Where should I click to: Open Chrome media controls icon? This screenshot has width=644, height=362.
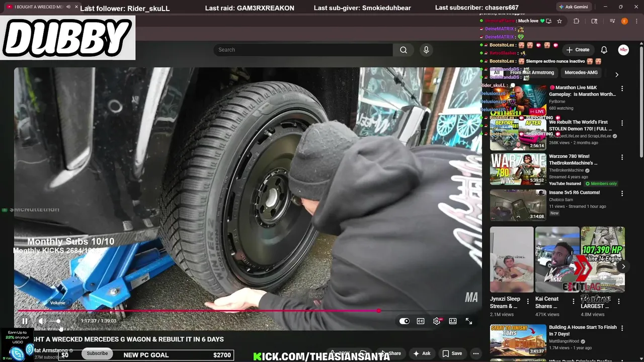(x=612, y=21)
